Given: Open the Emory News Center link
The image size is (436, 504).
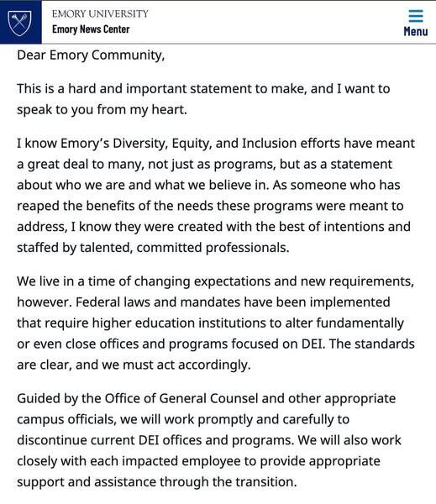Looking at the screenshot, I should [91, 29].
